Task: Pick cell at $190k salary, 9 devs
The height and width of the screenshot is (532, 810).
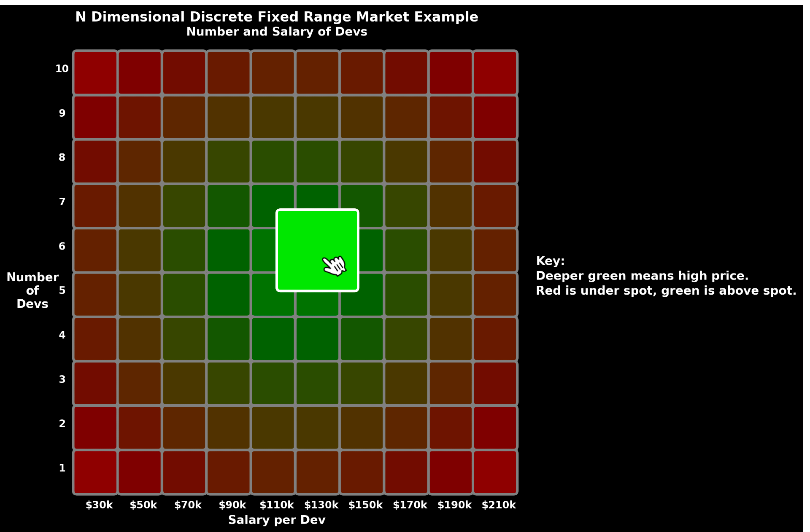Action: pos(451,117)
